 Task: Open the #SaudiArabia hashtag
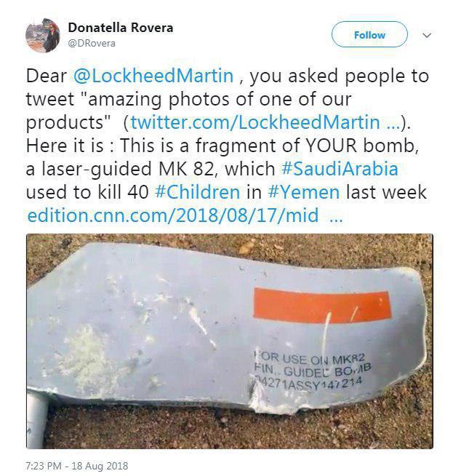(340, 169)
